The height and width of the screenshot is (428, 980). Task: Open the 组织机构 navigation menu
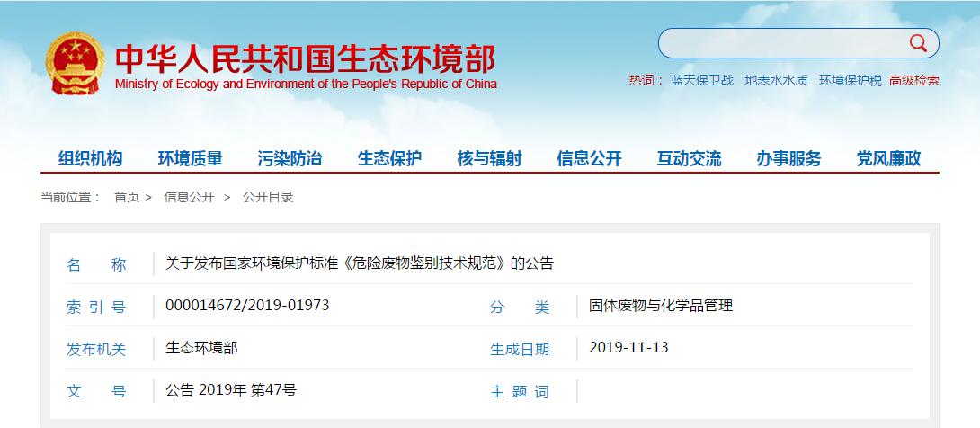click(90, 159)
